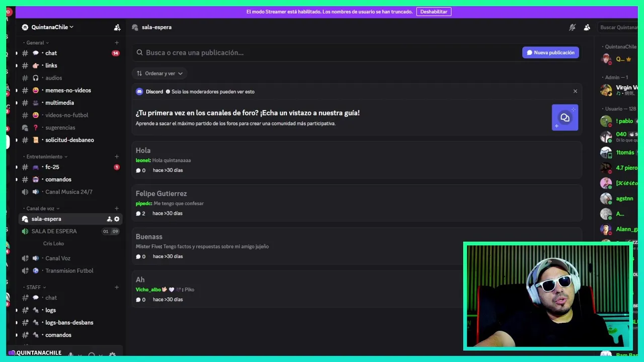
Task: Open the fc-25 channel
Action: (70, 167)
